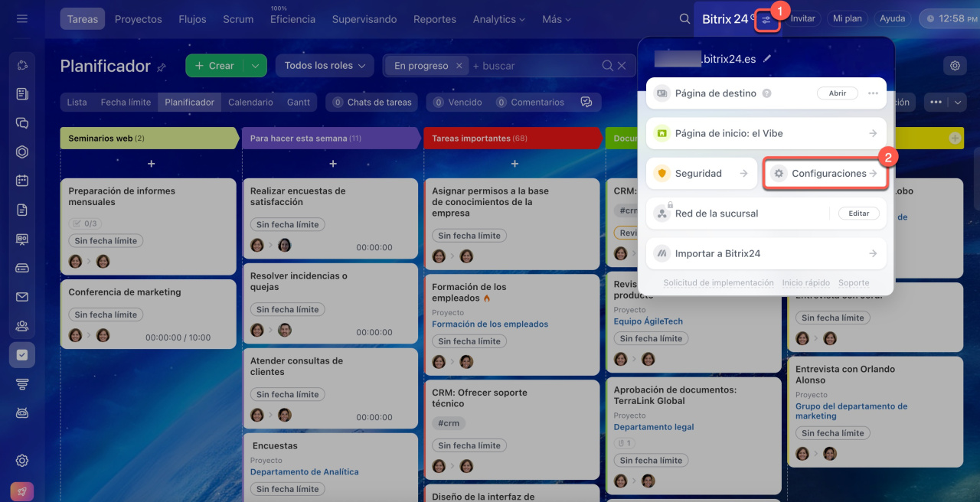This screenshot has height=502, width=980.
Task: Open the dropdown arrow beside the Crear button
Action: (255, 66)
